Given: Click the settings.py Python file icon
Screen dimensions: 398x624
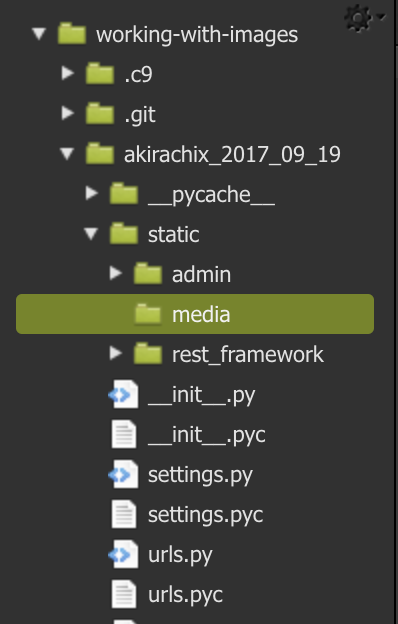Looking at the screenshot, I should click(x=124, y=474).
